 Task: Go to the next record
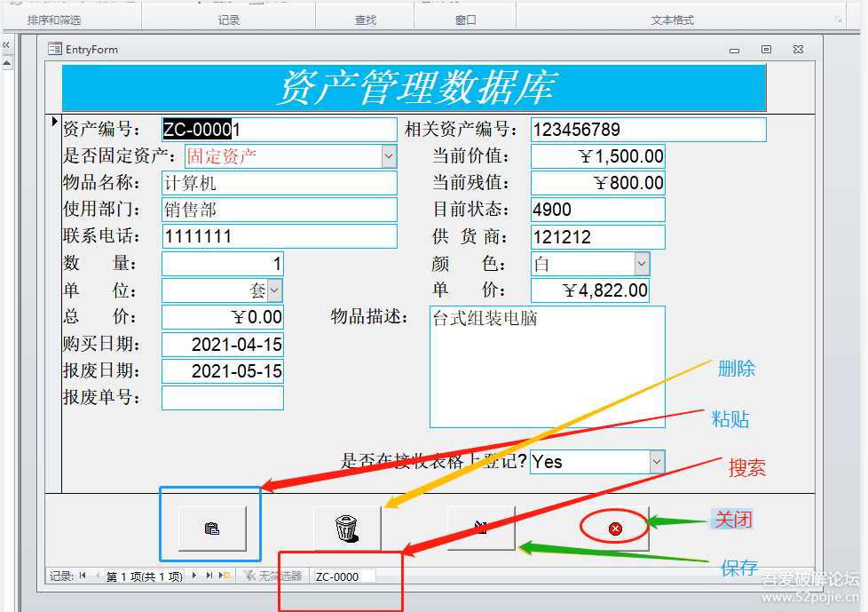[194, 576]
